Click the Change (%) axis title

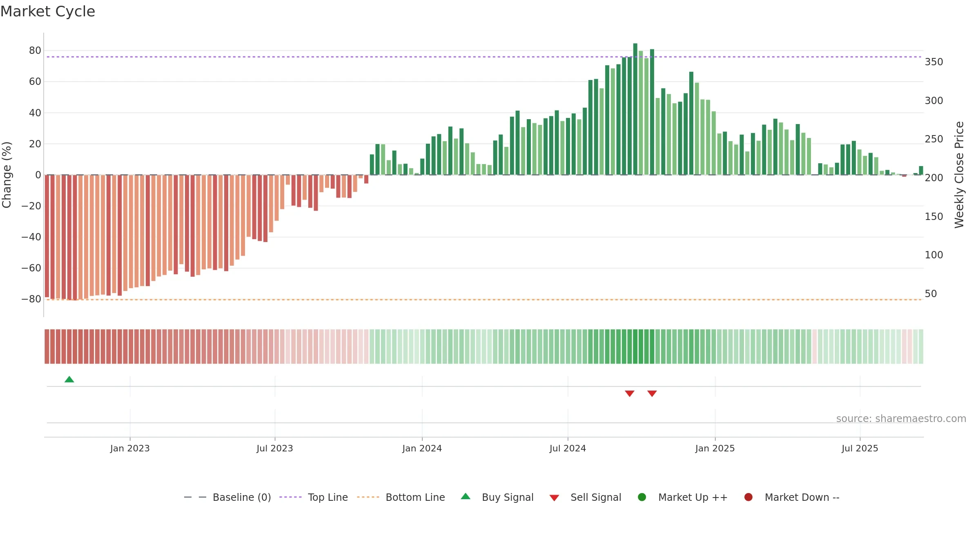pyautogui.click(x=7, y=175)
